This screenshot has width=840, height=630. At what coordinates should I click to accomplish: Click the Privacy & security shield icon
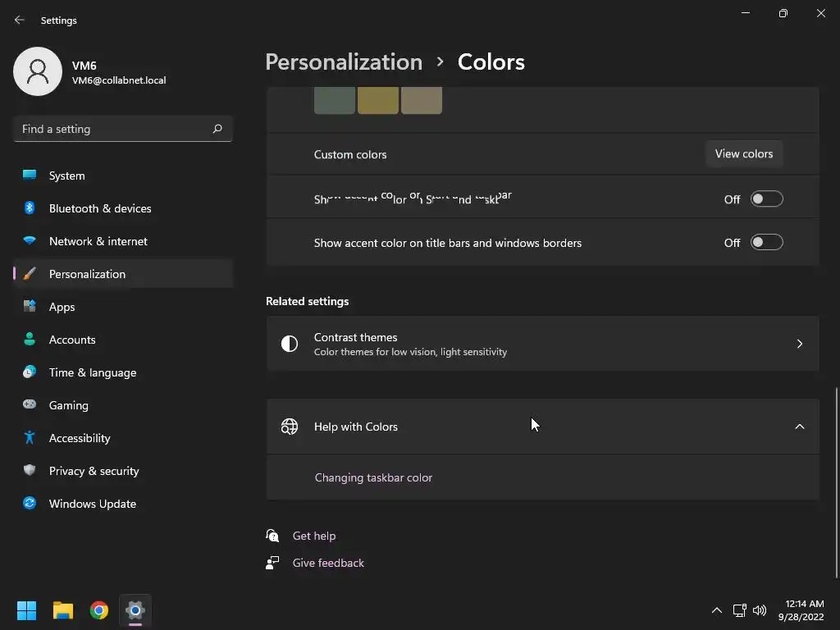pyautogui.click(x=30, y=471)
